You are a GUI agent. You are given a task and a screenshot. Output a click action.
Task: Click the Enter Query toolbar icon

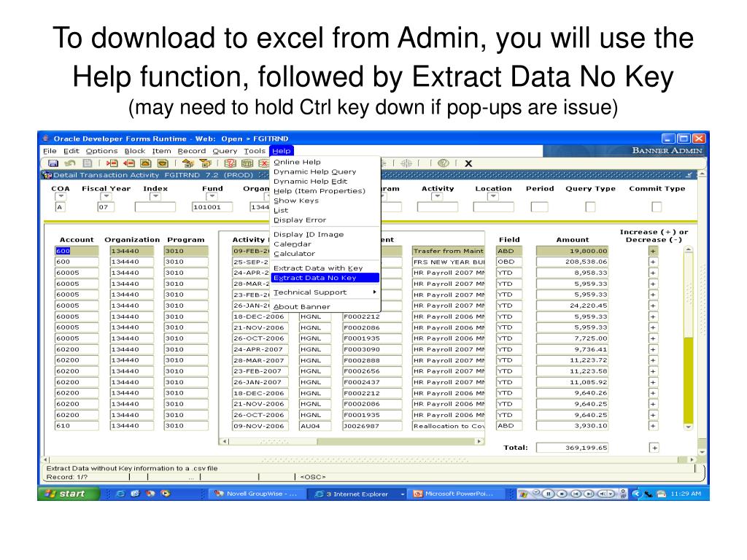pos(230,163)
